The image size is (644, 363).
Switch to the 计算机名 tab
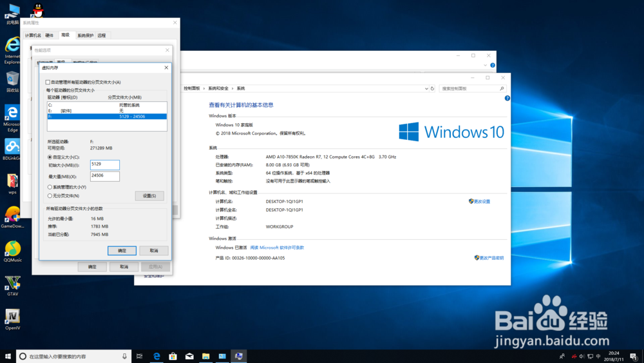point(33,35)
